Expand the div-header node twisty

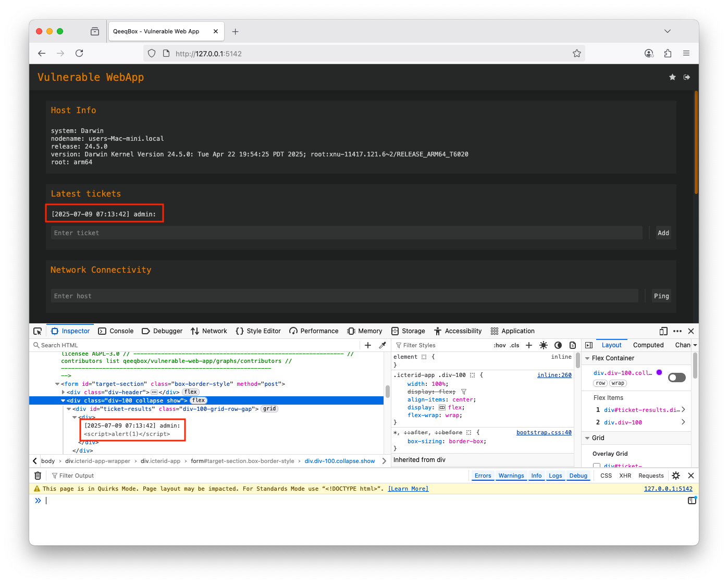64,392
